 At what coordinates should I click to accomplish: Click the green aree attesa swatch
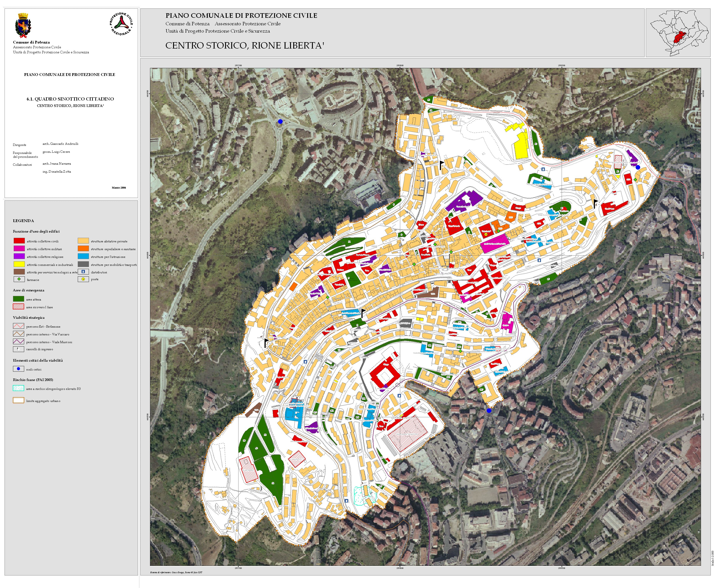click(x=18, y=299)
